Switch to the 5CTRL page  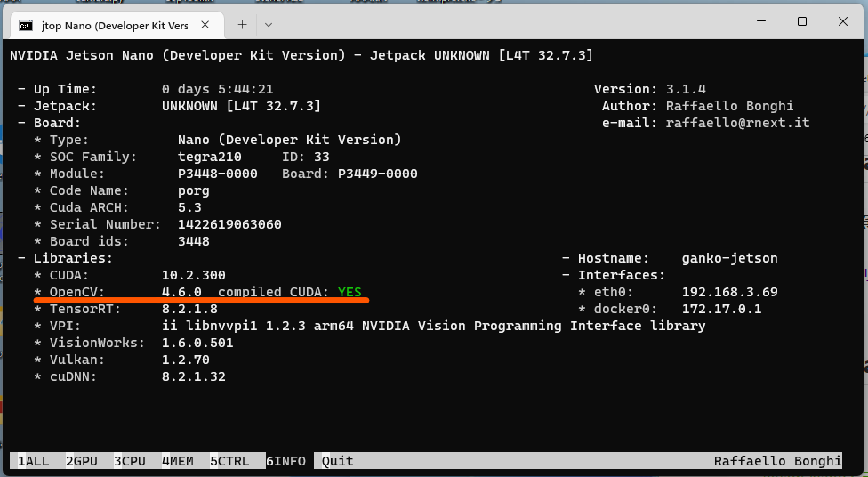pos(229,461)
